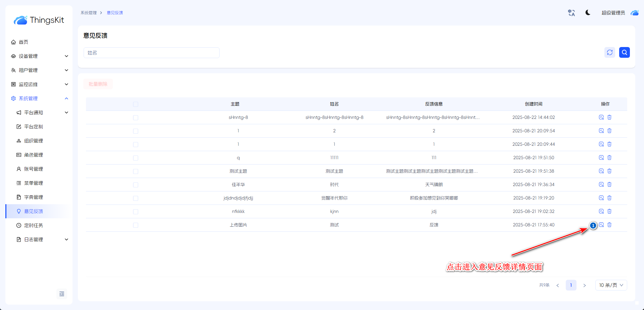Go to 定时任务 menu item
The width and height of the screenshot is (644, 310).
tap(34, 225)
